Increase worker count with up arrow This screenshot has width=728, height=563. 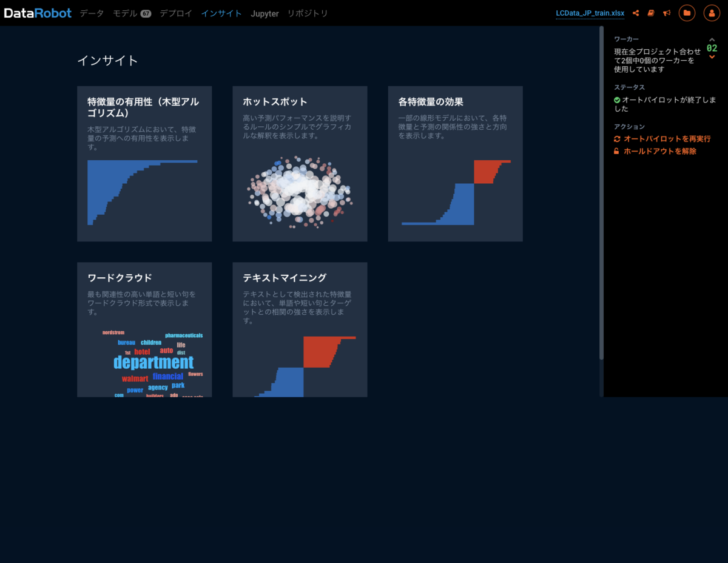712,39
